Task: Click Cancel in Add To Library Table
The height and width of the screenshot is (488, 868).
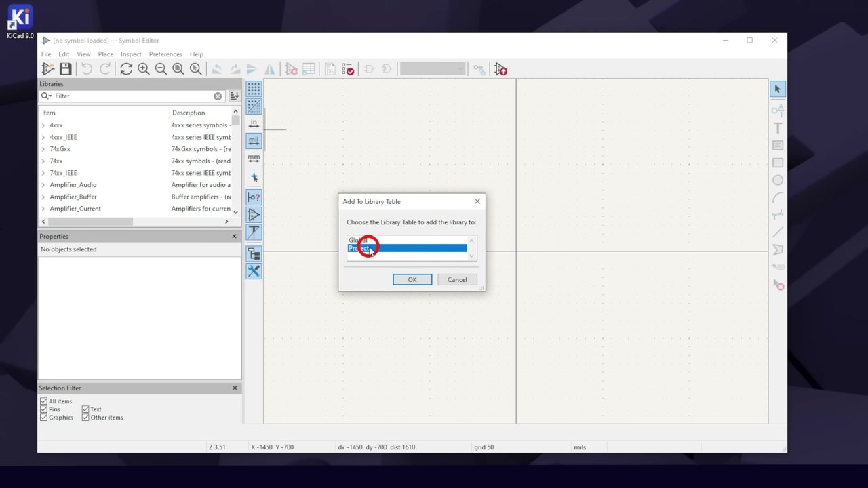Action: tap(457, 279)
